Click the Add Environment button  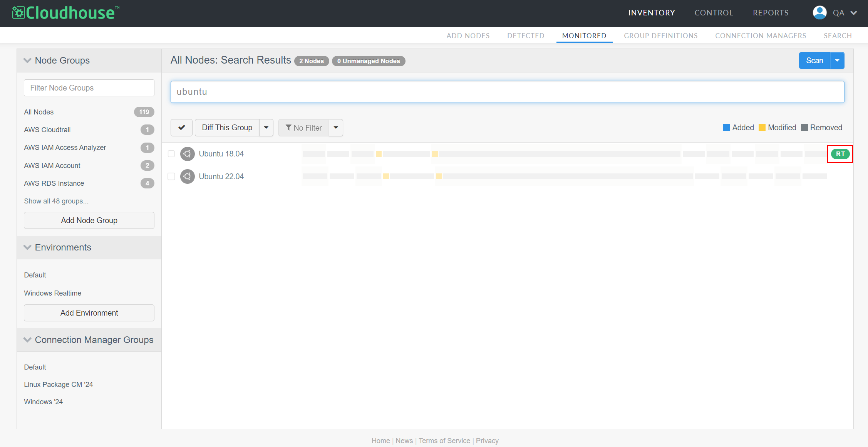click(89, 313)
